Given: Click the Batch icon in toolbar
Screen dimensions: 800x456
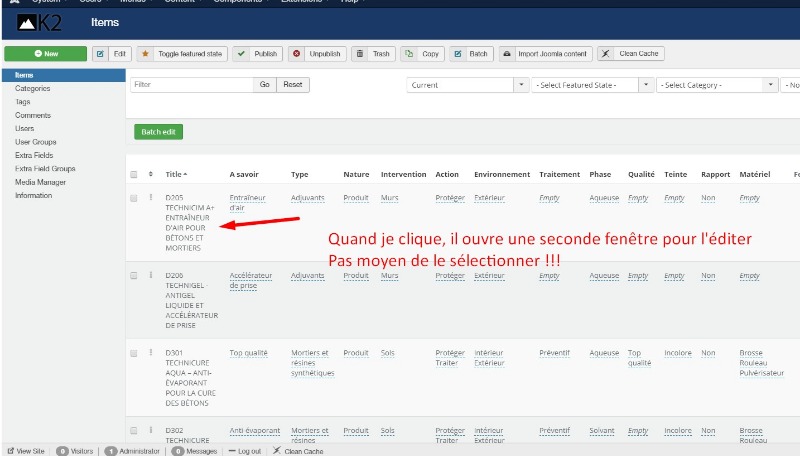Looking at the screenshot, I should click(458, 54).
